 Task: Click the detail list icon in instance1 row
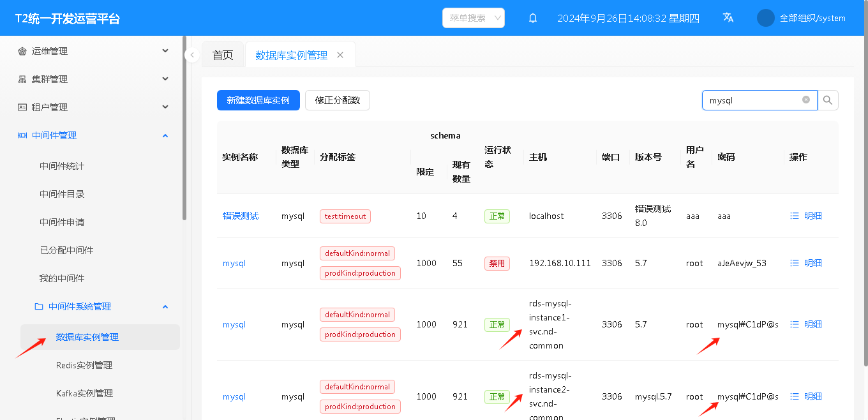[795, 324]
